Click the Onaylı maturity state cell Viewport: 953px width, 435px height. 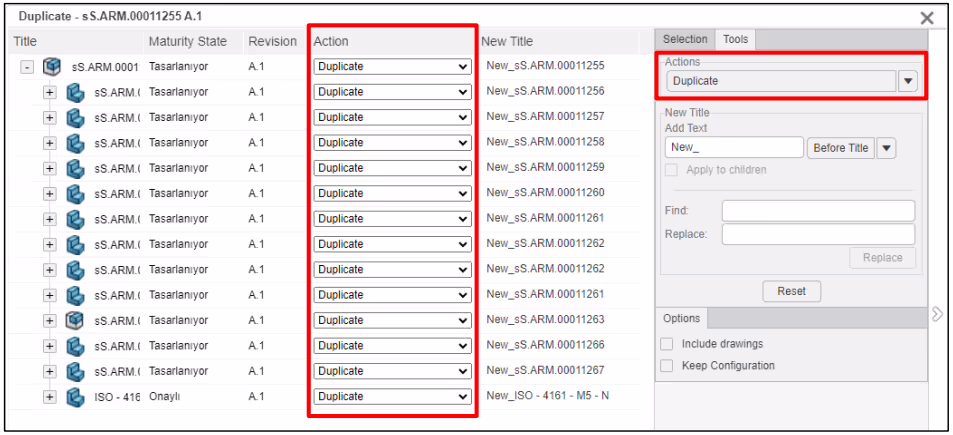pyautogui.click(x=165, y=397)
